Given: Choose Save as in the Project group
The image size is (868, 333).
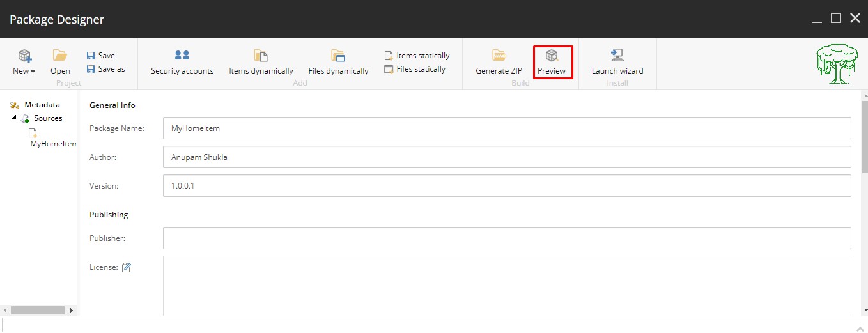Looking at the screenshot, I should (106, 69).
